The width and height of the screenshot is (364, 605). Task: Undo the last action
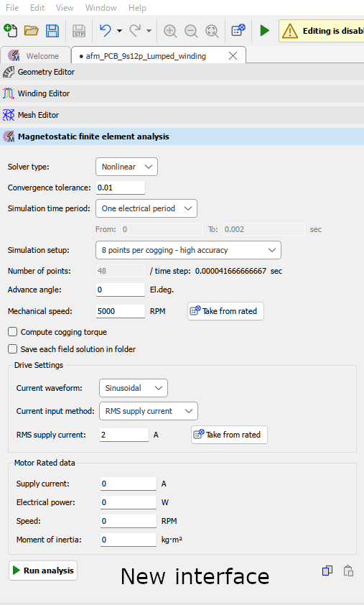click(106, 30)
